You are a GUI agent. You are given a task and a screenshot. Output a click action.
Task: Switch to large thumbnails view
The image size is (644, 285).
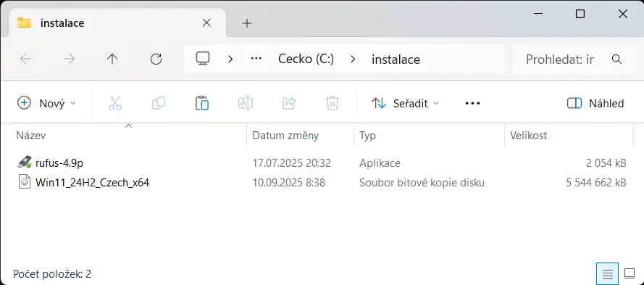point(630,273)
